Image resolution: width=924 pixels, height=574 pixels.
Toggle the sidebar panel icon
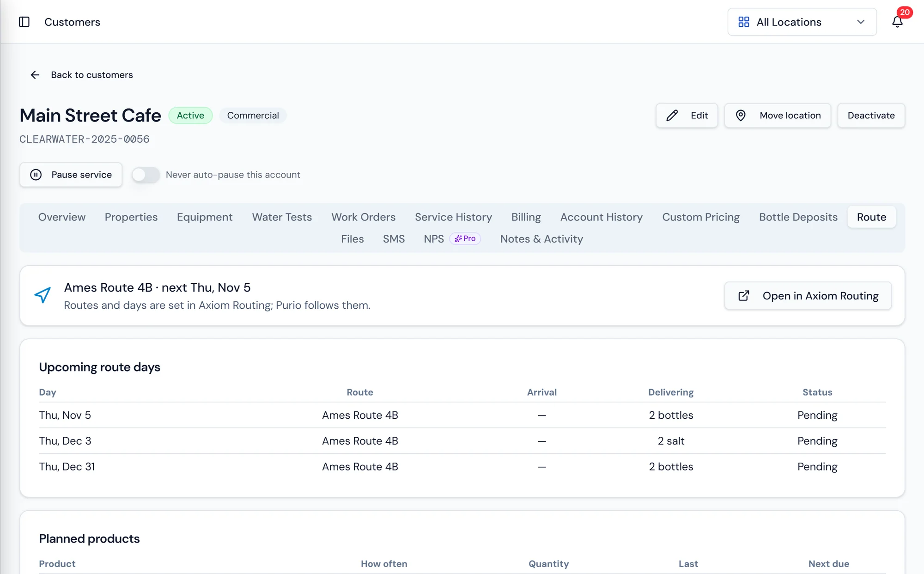click(24, 22)
